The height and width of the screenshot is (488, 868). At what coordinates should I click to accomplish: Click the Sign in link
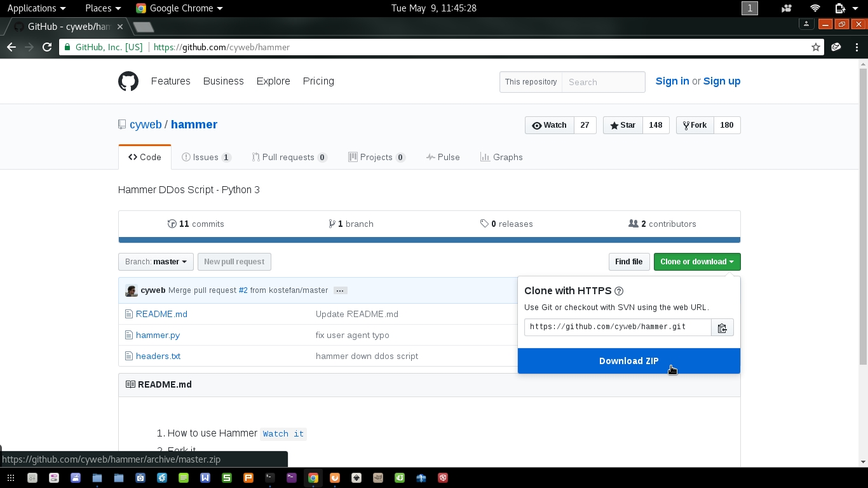point(672,81)
